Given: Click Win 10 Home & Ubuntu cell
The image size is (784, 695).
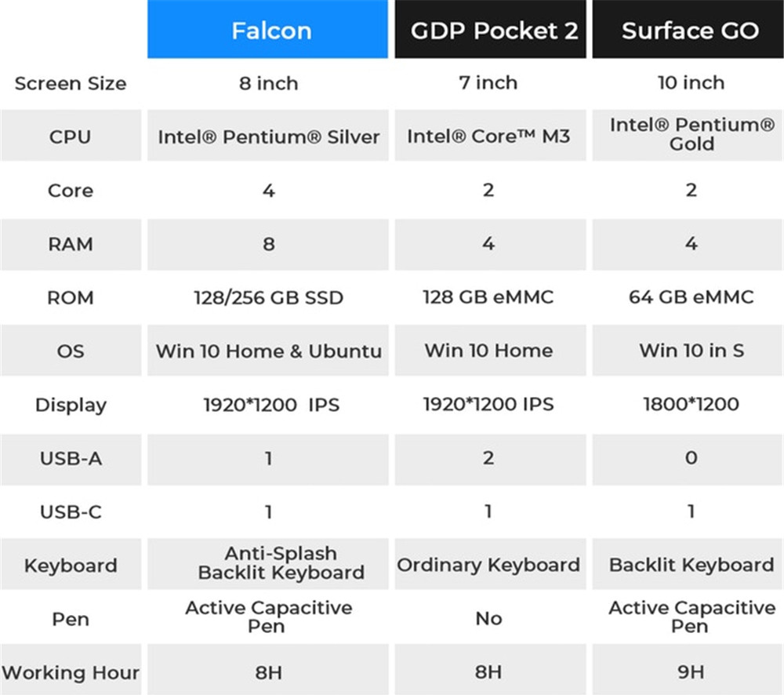Looking at the screenshot, I should pos(268,351).
